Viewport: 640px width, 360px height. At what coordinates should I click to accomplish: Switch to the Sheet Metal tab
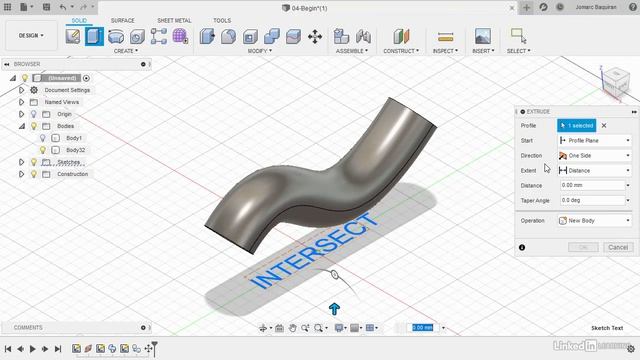pyautogui.click(x=174, y=20)
